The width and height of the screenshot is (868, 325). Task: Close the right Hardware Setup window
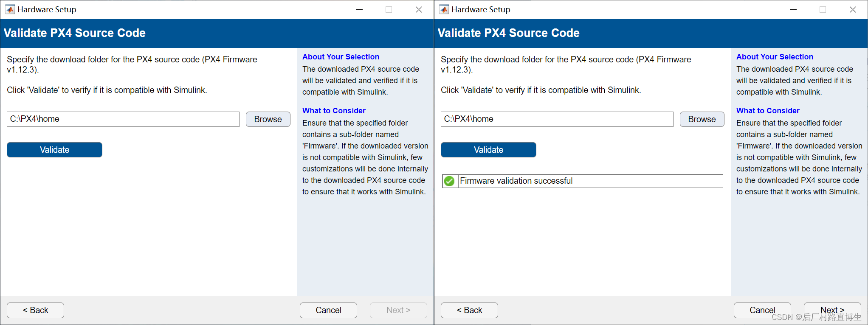coord(853,9)
